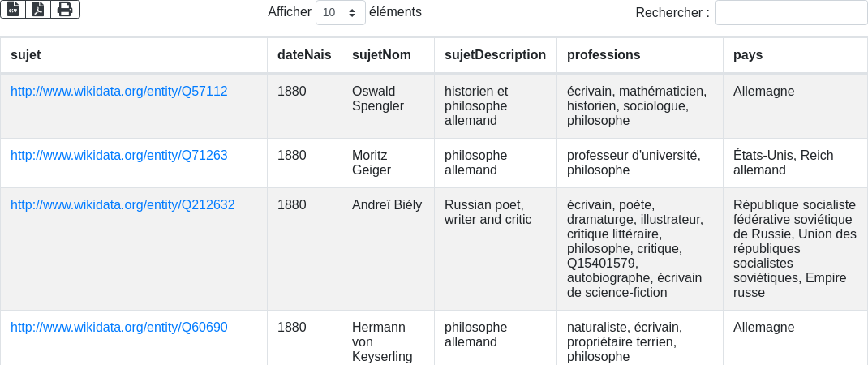
Task: Sort by sujetDescription column header
Action: 495,55
